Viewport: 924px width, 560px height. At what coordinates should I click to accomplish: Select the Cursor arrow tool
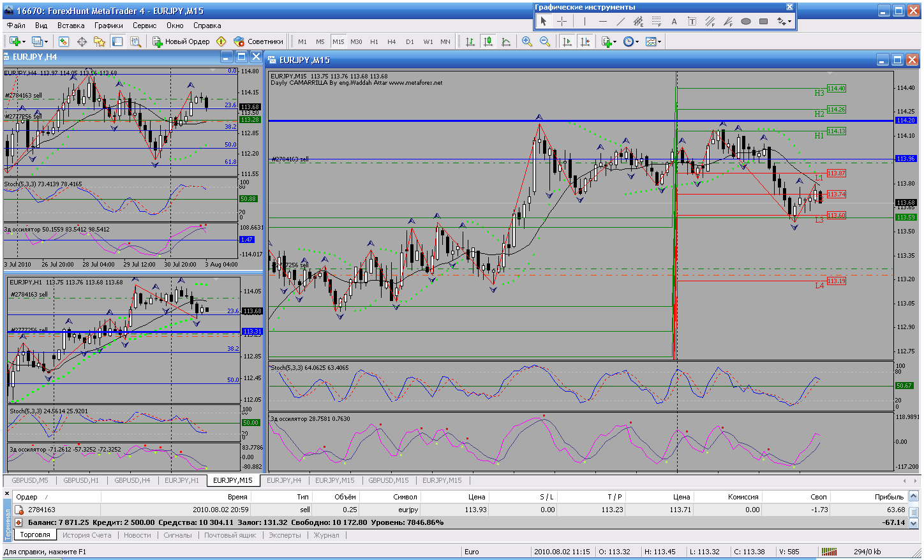(x=544, y=21)
